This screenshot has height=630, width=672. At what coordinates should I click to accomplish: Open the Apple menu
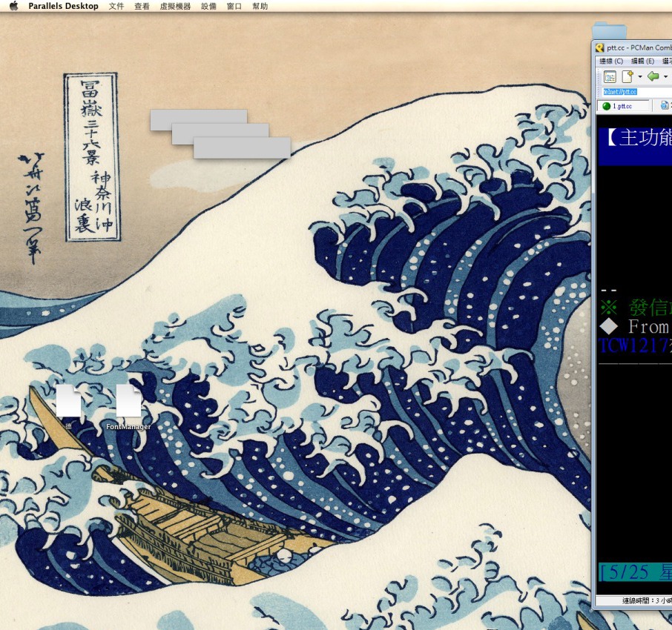tap(13, 6)
